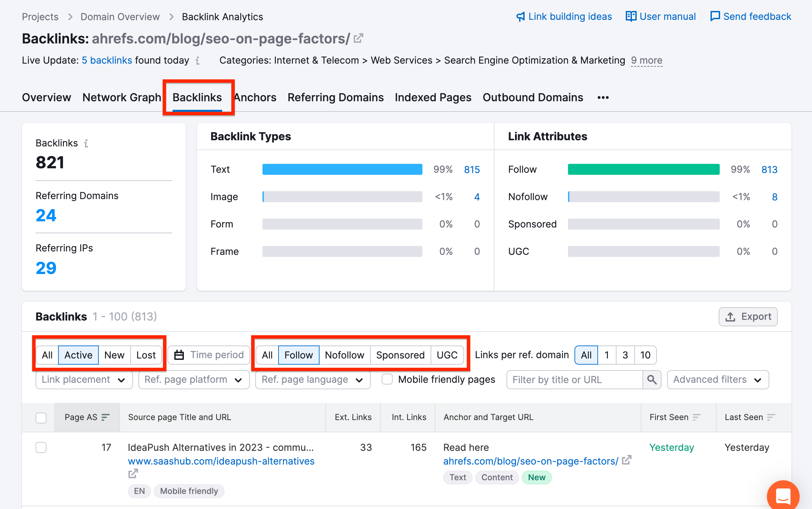The width and height of the screenshot is (812, 509).
Task: Check the select-all rows checkbox
Action: [x=41, y=418]
